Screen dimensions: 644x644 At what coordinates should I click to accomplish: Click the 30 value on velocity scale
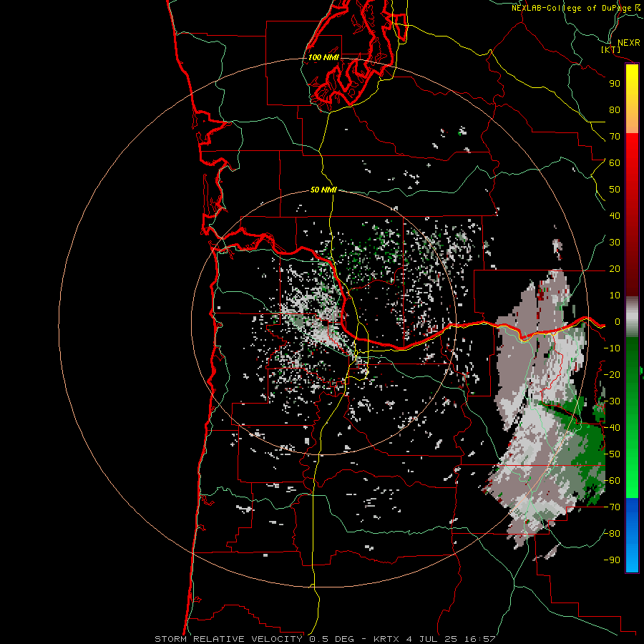[615, 243]
